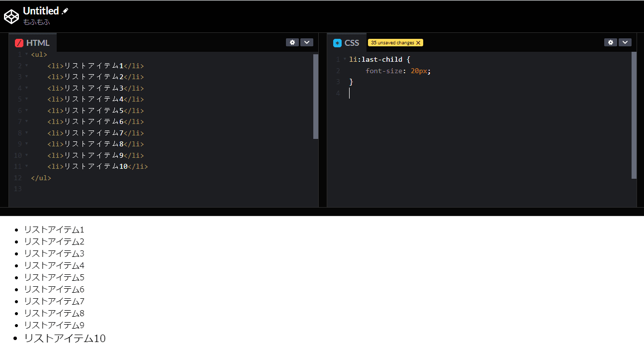Click the CodePen logo icon
Screen dimensions: 644x352
click(x=11, y=16)
